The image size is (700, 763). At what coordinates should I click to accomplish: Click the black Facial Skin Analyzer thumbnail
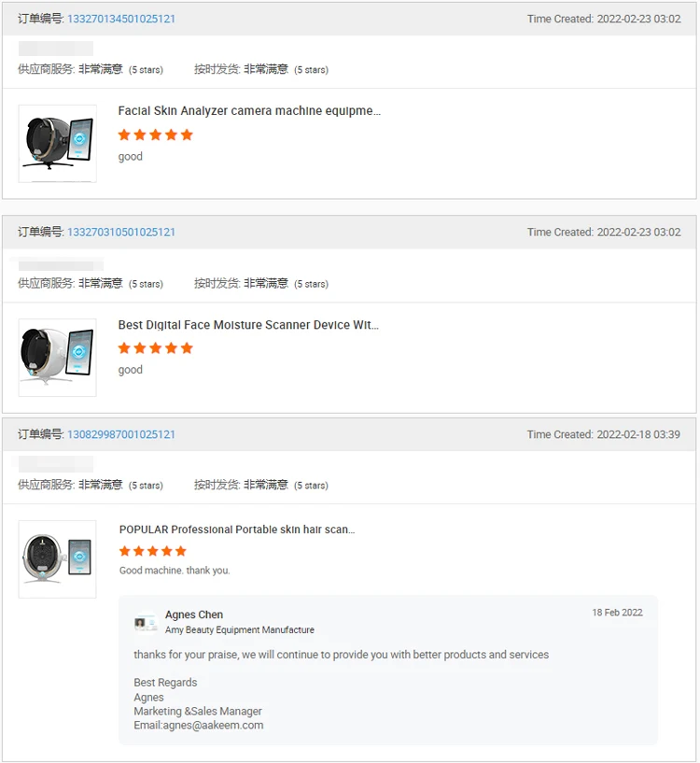click(x=57, y=143)
